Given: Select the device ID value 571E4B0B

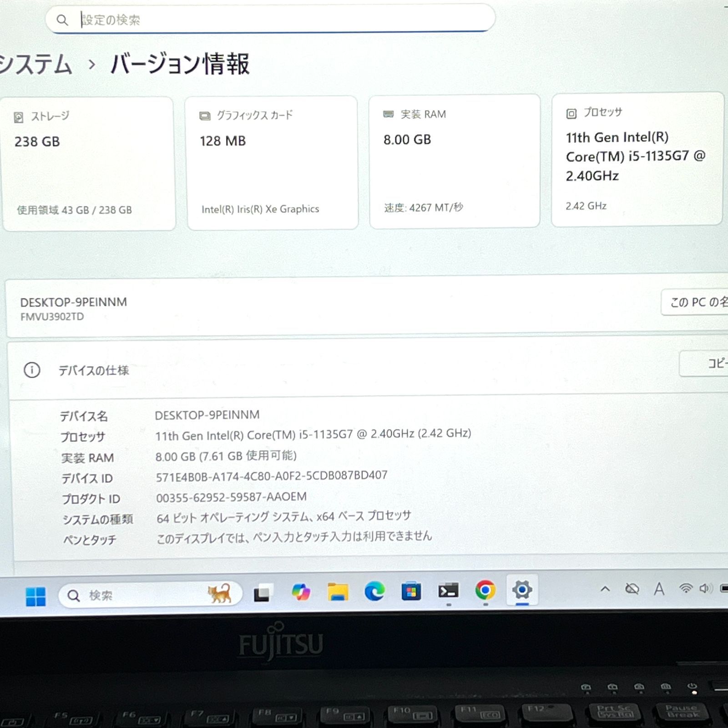Looking at the screenshot, I should click(x=272, y=476).
